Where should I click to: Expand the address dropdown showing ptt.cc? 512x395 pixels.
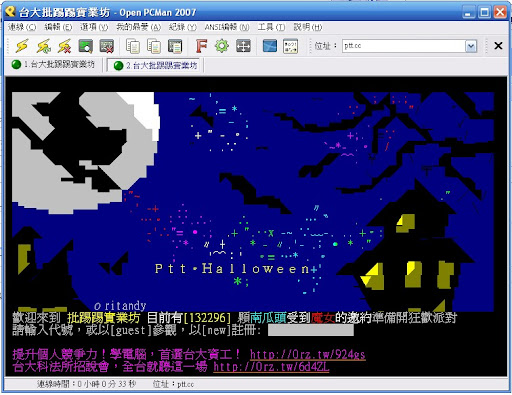(471, 46)
